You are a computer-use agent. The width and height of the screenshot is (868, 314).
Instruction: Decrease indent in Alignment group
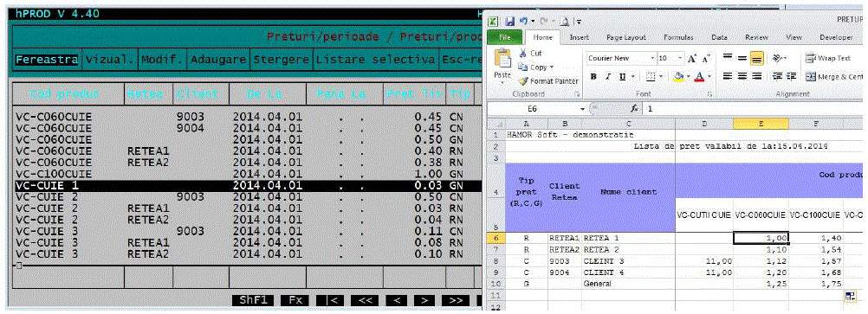777,76
